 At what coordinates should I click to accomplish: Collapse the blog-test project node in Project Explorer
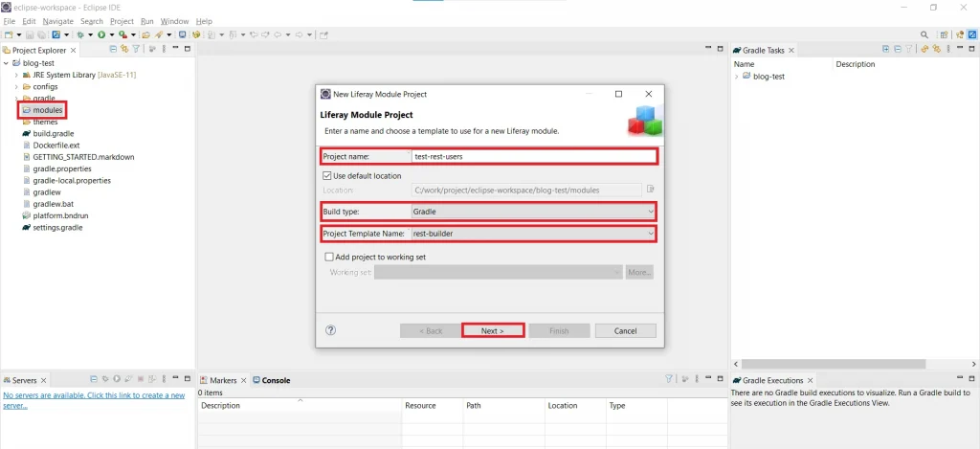pos(7,63)
